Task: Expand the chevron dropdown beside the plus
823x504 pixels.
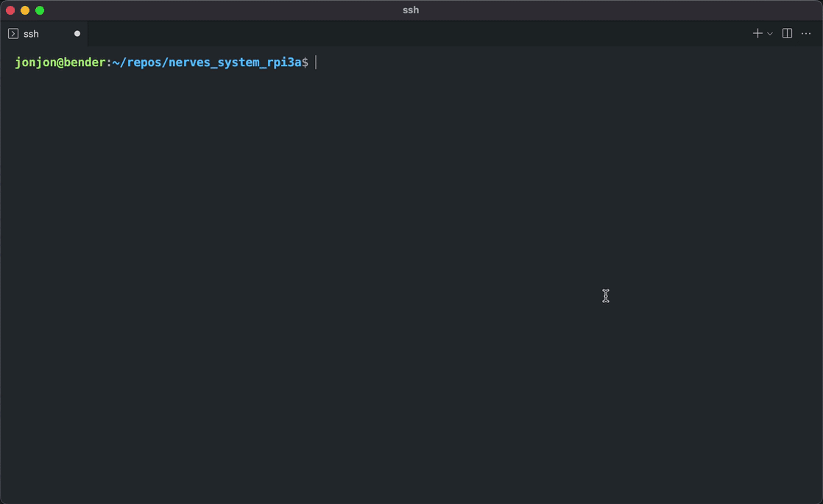Action: (x=770, y=34)
